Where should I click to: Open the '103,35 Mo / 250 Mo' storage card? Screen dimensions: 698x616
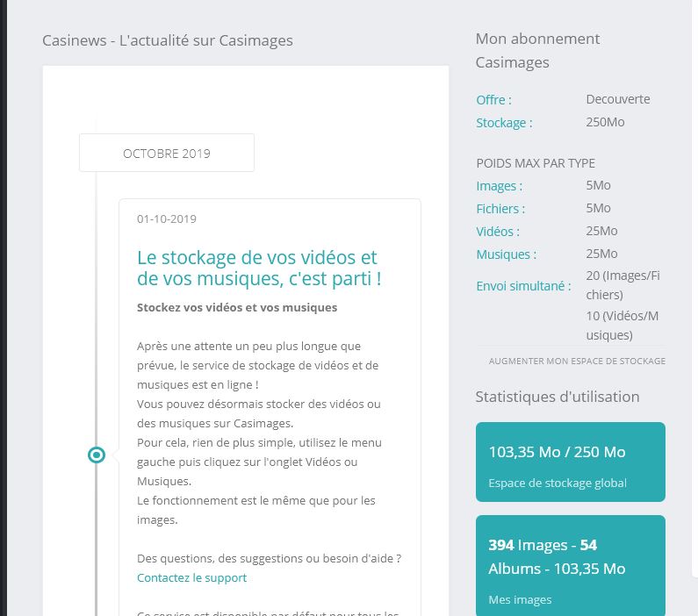click(x=570, y=462)
